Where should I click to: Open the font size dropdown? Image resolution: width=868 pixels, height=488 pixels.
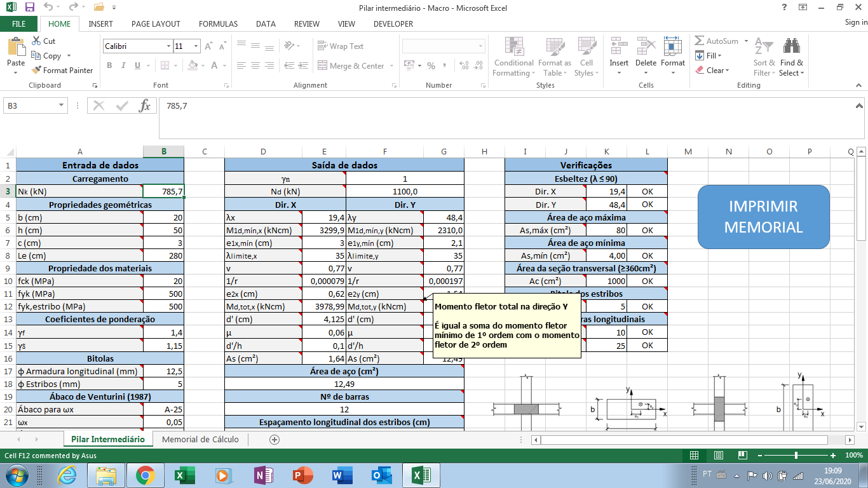click(x=196, y=46)
